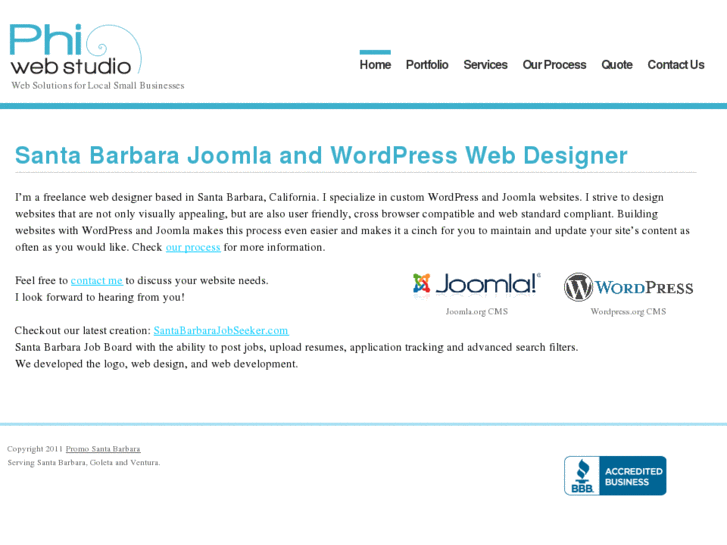Click 'Serving Santa Barbara, Goleta and Ventura.' text
The image size is (727, 545).
pyautogui.click(x=84, y=462)
